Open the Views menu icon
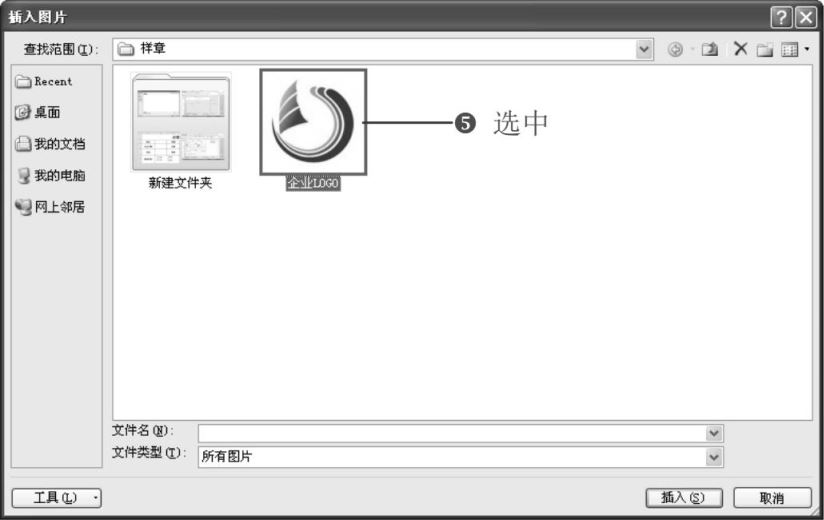The width and height of the screenshot is (824, 520). click(x=790, y=50)
